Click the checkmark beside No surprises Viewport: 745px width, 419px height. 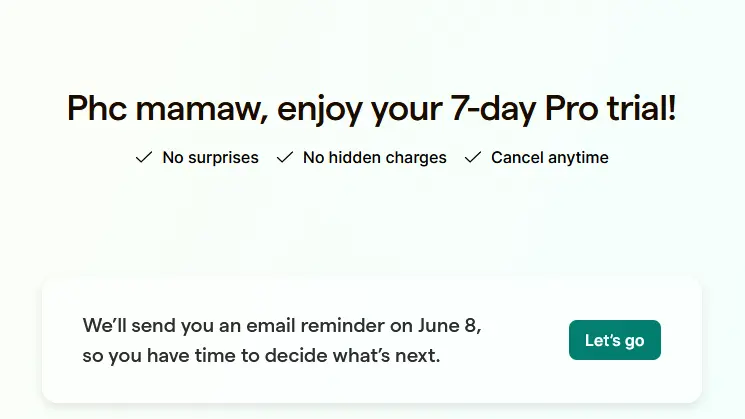pyautogui.click(x=143, y=157)
